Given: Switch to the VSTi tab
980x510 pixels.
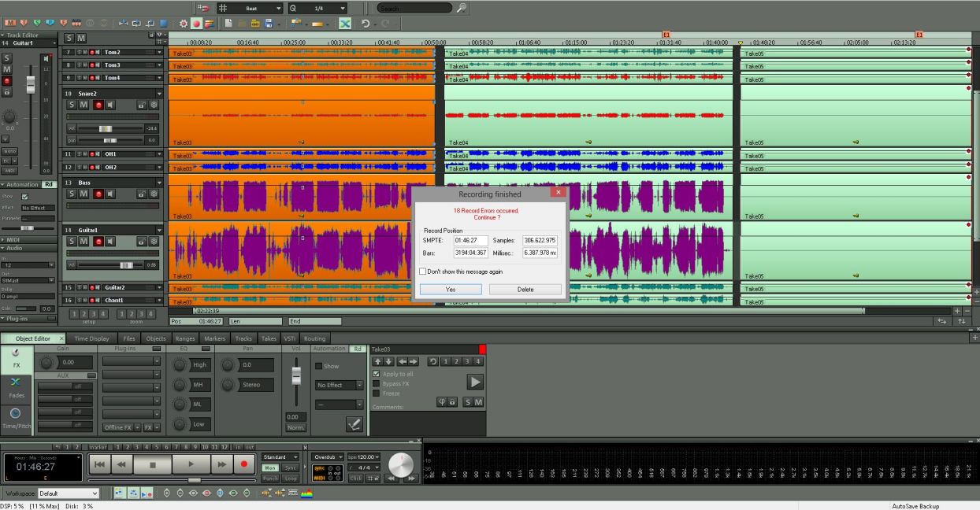Looking at the screenshot, I should (290, 338).
